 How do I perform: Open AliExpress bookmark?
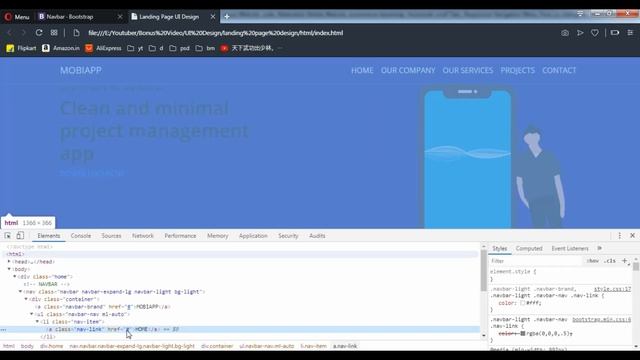pyautogui.click(x=103, y=48)
